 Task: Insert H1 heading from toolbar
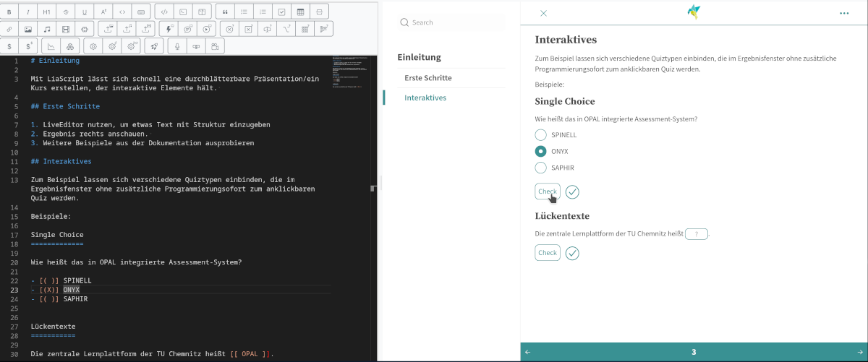pyautogui.click(x=47, y=12)
